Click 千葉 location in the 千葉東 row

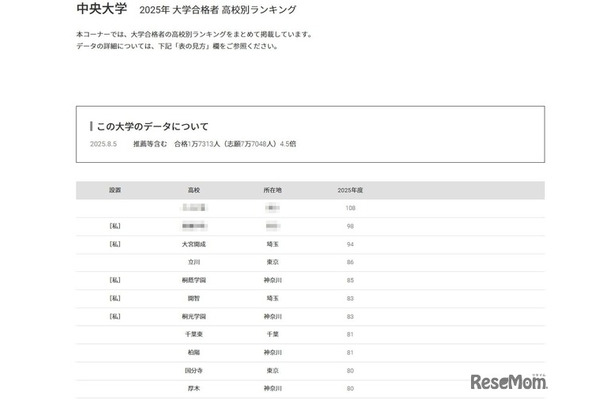tap(272, 334)
